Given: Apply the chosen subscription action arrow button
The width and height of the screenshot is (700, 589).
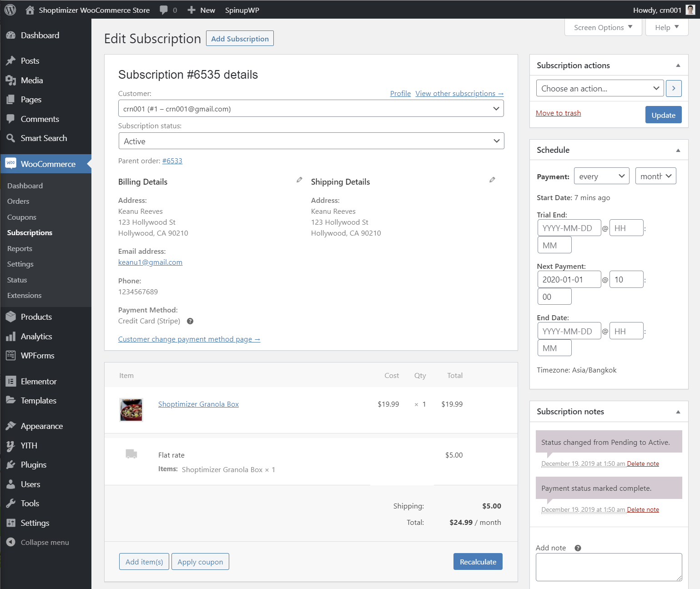Looking at the screenshot, I should (674, 88).
